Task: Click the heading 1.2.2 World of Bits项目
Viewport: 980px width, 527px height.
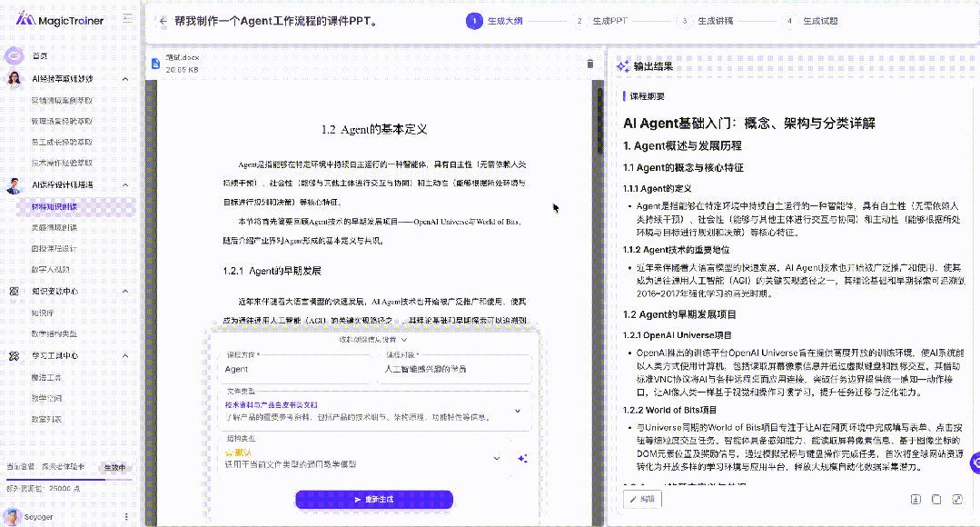Action: [x=669, y=410]
